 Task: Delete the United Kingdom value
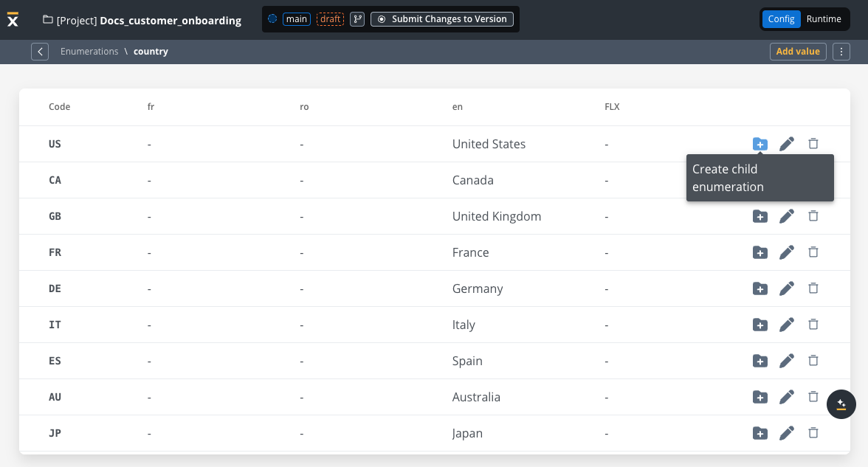[x=813, y=216]
